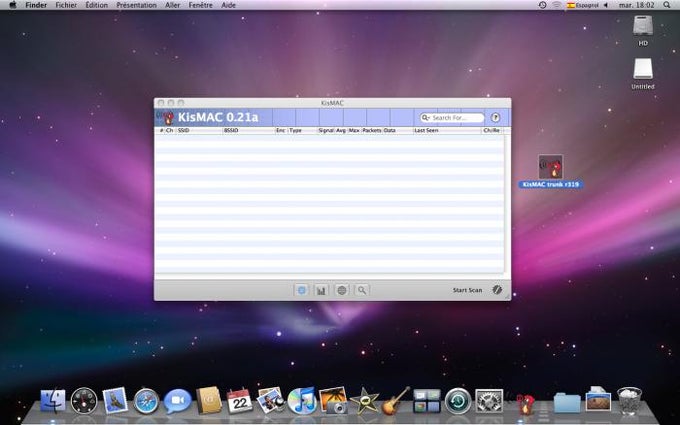The height and width of the screenshot is (425, 680).
Task: Click the clock showing mar. 18:02
Action: [x=636, y=5]
